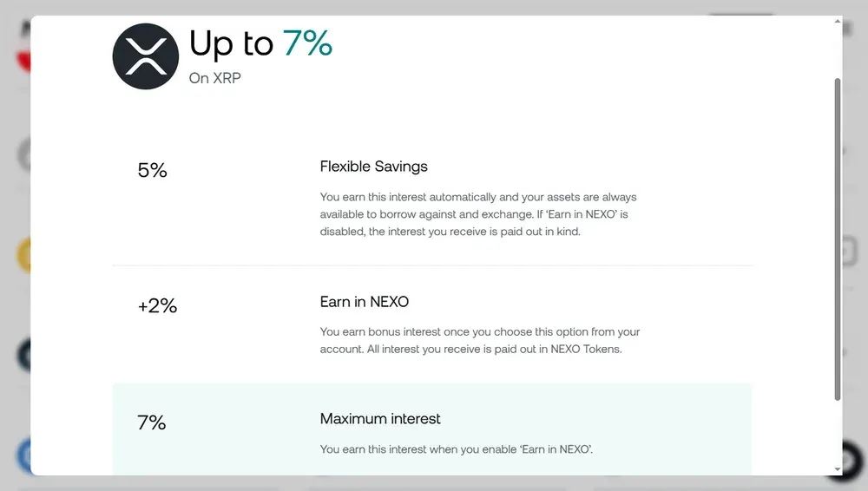Select the gray coin icon behind the popup
868x491 pixels.
pyautogui.click(x=24, y=155)
